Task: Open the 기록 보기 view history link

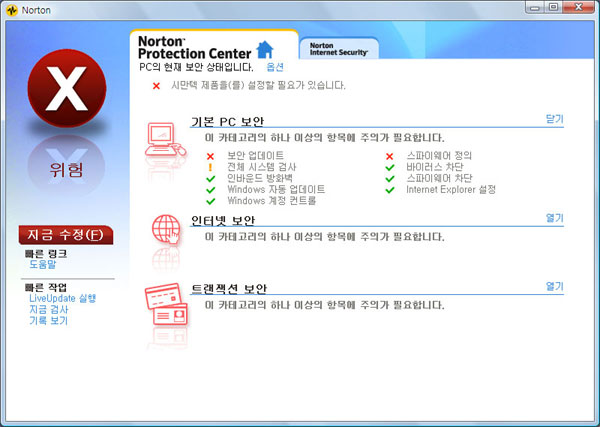Action: (49, 321)
